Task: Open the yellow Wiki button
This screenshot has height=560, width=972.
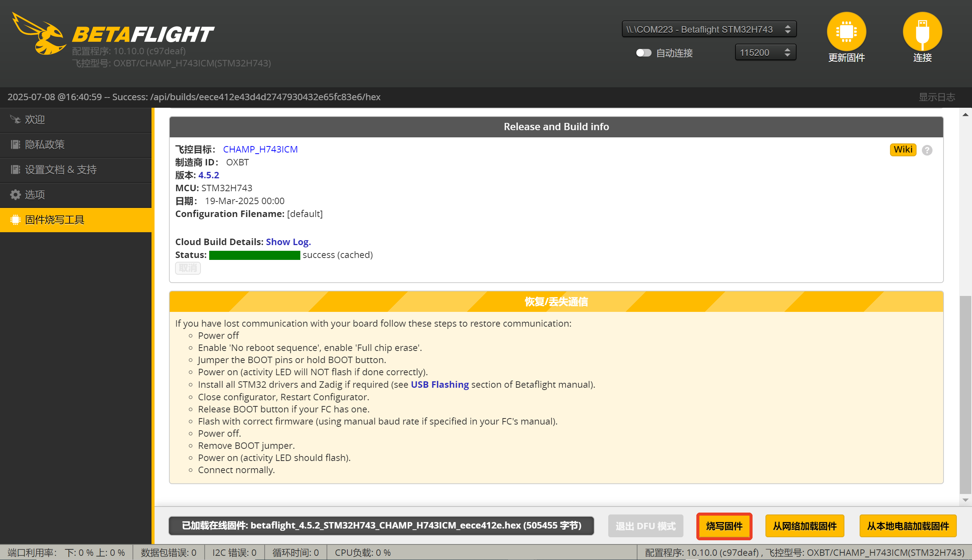Action: (x=903, y=149)
